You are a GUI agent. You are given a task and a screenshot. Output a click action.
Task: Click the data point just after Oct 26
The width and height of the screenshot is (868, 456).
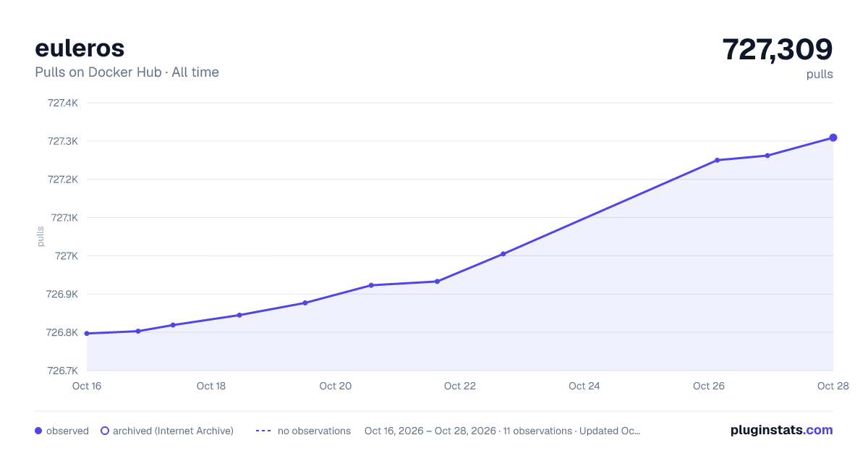718,160
